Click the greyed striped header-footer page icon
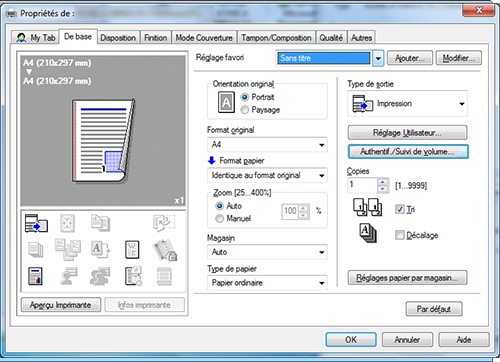Image resolution: width=500 pixels, height=362 pixels. (x=164, y=276)
